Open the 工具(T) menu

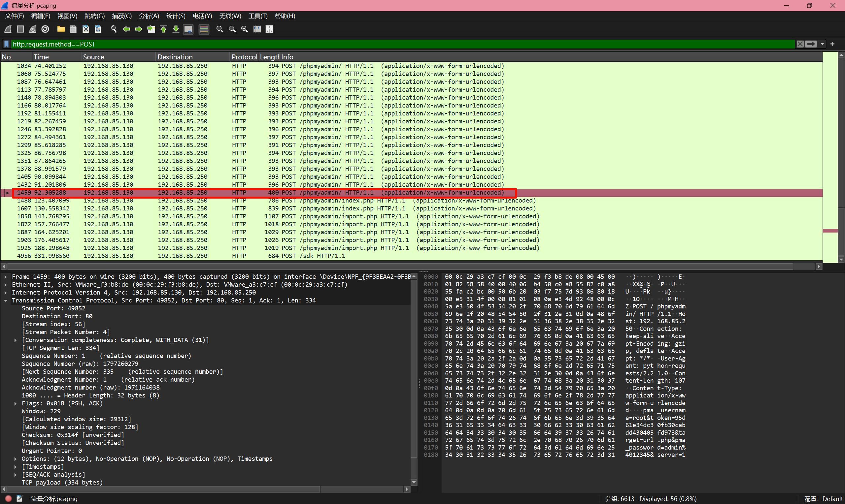point(258,16)
